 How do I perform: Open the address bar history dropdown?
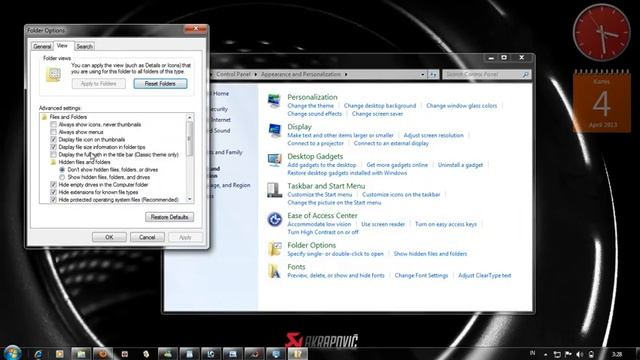click(x=422, y=74)
